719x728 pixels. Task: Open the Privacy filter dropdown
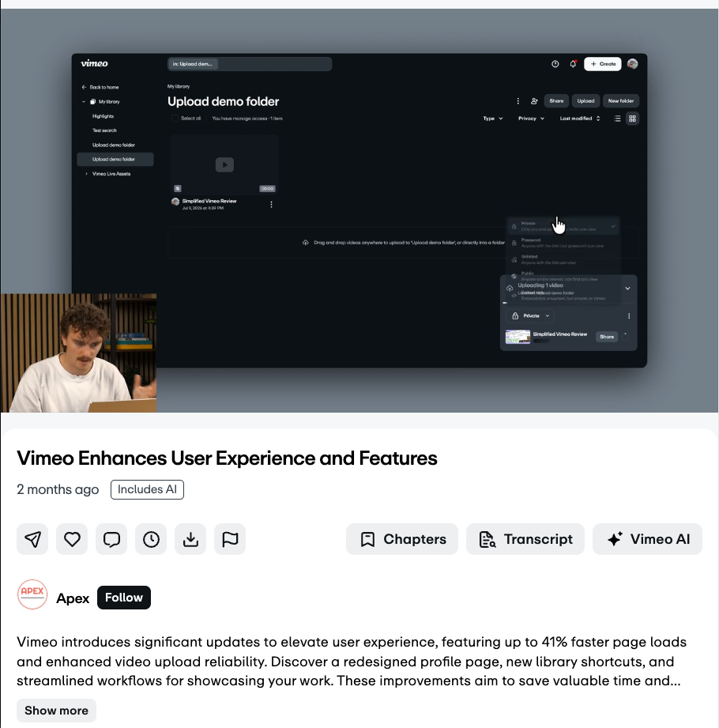point(532,119)
